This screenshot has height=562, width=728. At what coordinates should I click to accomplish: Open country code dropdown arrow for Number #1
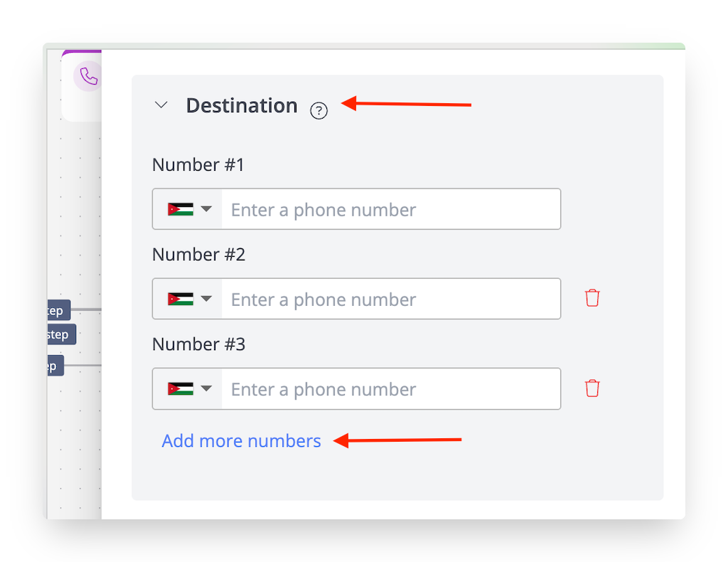206,209
